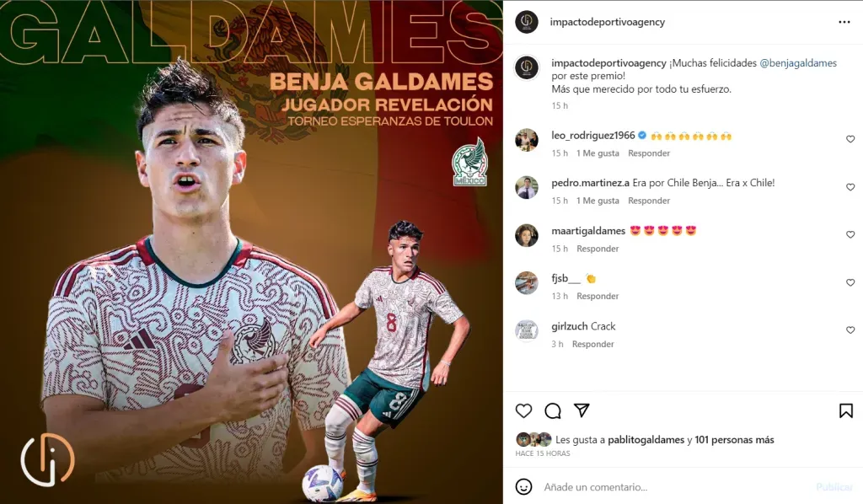
Task: Show the 101 personas más likes list
Action: pos(734,440)
